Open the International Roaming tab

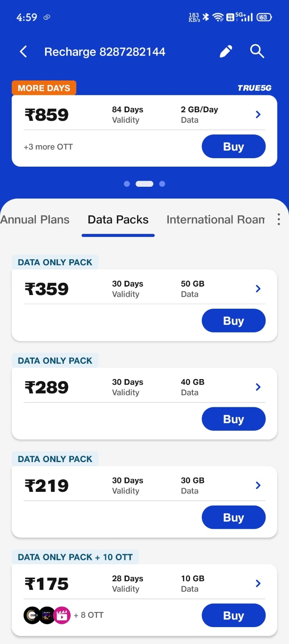[216, 219]
